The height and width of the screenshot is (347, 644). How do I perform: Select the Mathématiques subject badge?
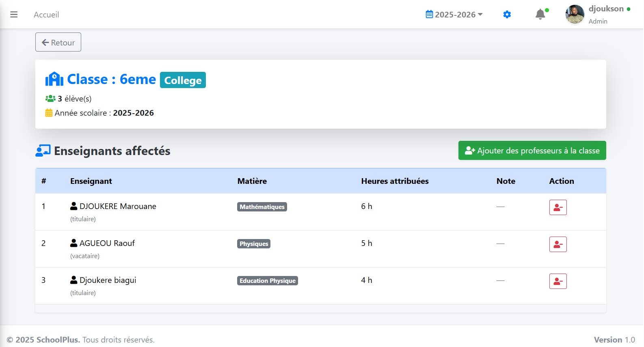click(x=262, y=207)
